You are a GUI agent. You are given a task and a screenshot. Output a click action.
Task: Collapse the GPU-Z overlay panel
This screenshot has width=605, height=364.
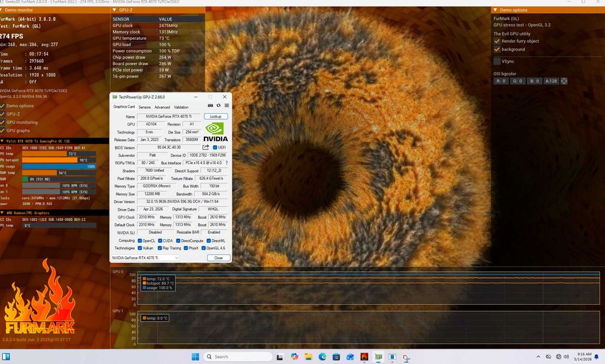click(x=114, y=10)
